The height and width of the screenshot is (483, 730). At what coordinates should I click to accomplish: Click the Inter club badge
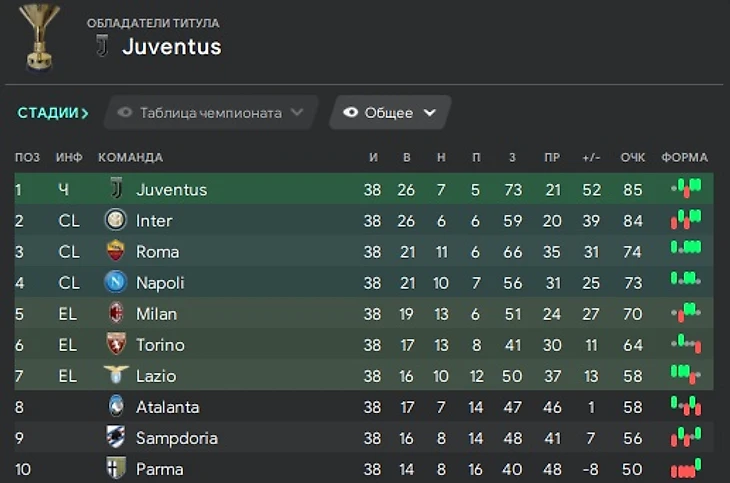(116, 221)
